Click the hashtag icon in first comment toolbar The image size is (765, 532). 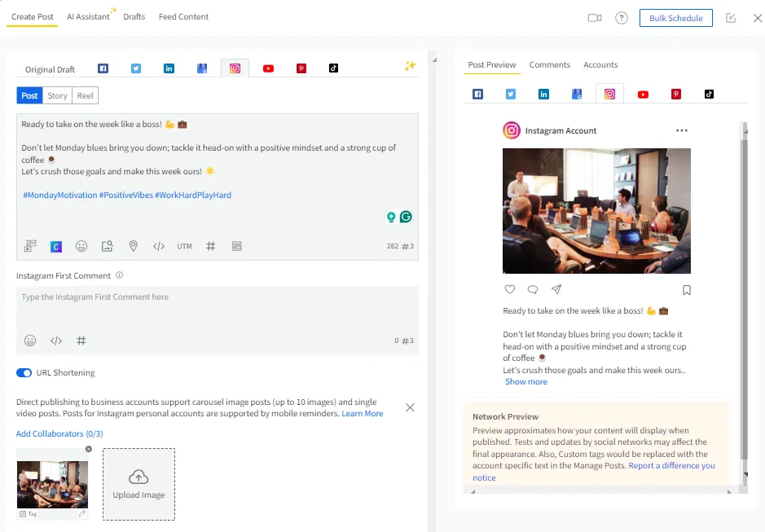click(81, 341)
